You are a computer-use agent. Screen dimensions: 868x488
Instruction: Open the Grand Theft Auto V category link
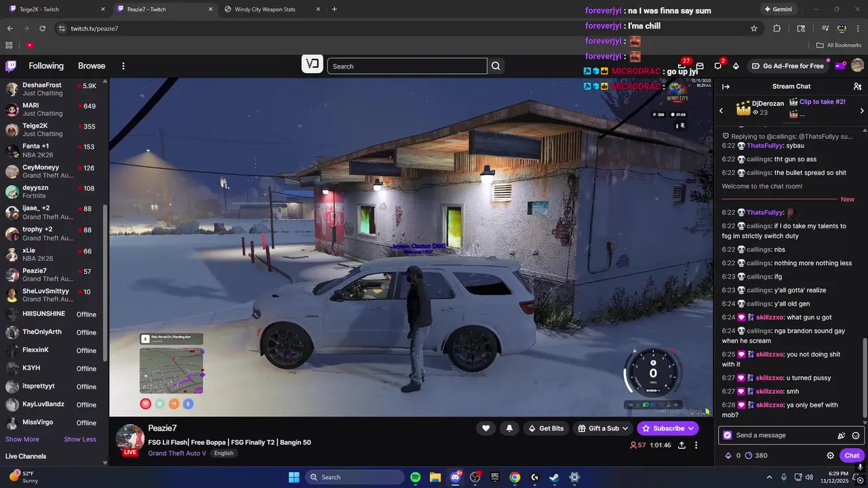[177, 453]
